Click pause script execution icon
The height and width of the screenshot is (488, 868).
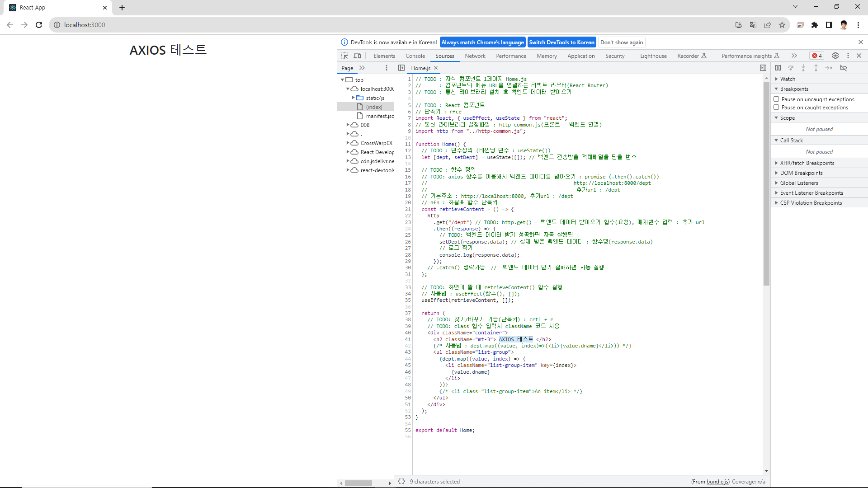778,68
